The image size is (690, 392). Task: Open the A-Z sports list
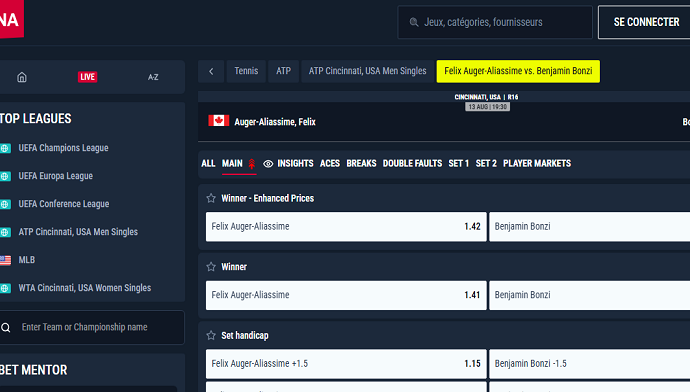pos(153,77)
